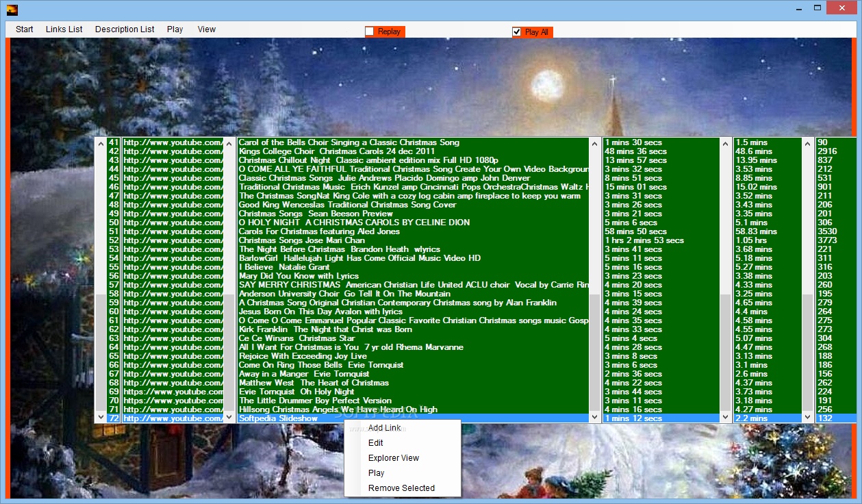Select 'I Believe Natalie Grant' entry
The width and height of the screenshot is (862, 504).
pyautogui.click(x=413, y=267)
